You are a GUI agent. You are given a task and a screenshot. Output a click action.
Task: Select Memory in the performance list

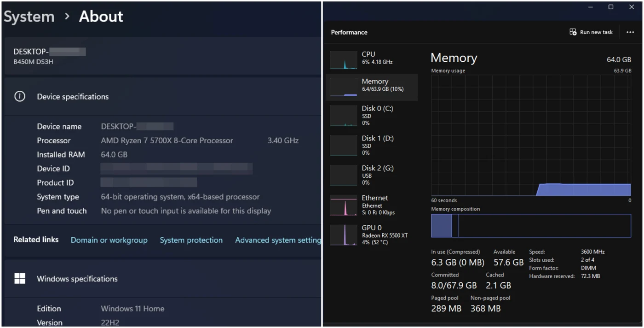tap(372, 87)
